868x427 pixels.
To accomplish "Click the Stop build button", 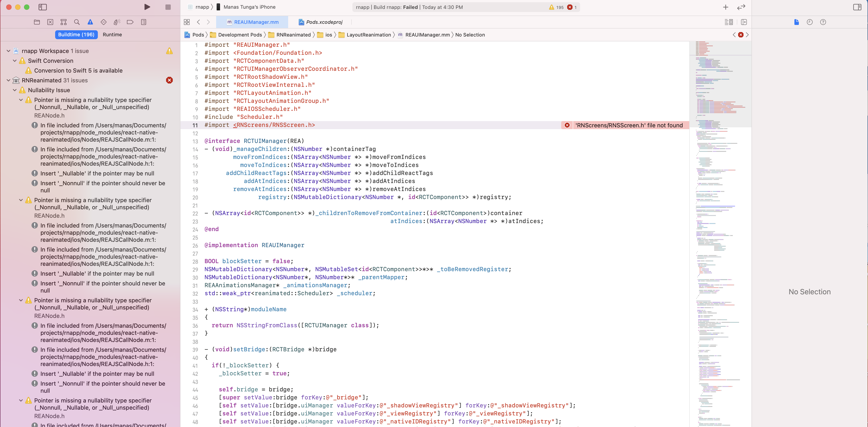I will point(168,7).
